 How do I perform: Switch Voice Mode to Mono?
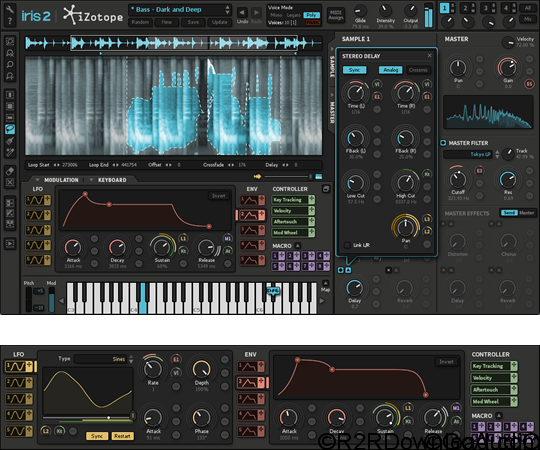click(x=276, y=15)
